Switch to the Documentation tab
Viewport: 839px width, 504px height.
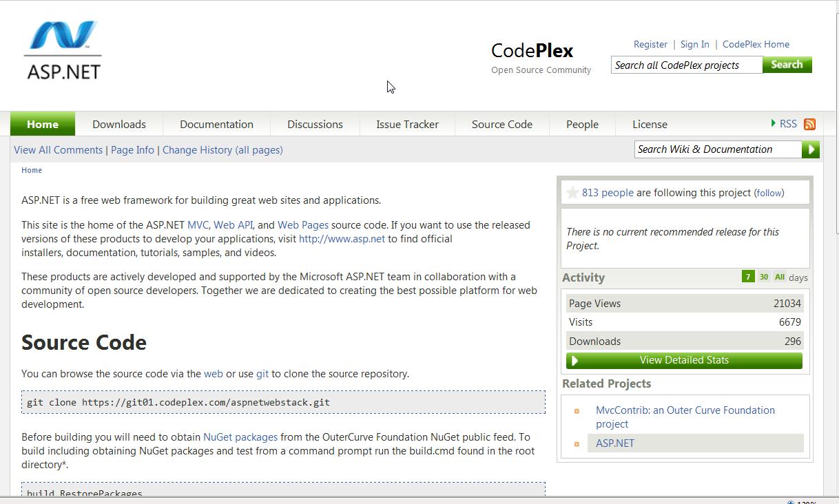click(x=216, y=124)
